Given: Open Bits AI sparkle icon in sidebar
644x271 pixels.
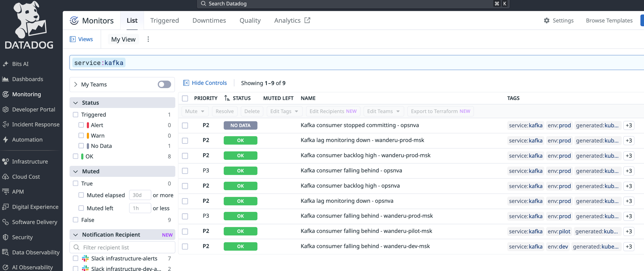Looking at the screenshot, I should pos(5,64).
